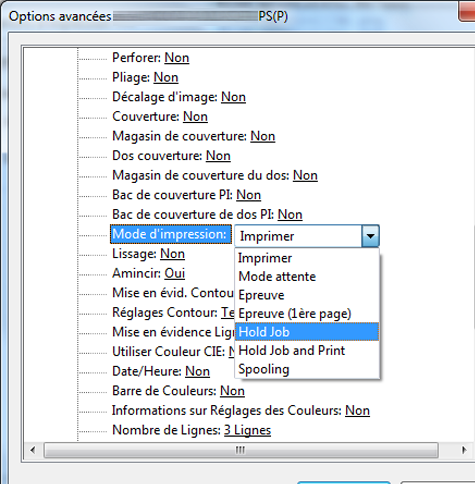Click the Imprimer combo box field
Image resolution: width=475 pixels, height=484 pixels.
tap(298, 236)
